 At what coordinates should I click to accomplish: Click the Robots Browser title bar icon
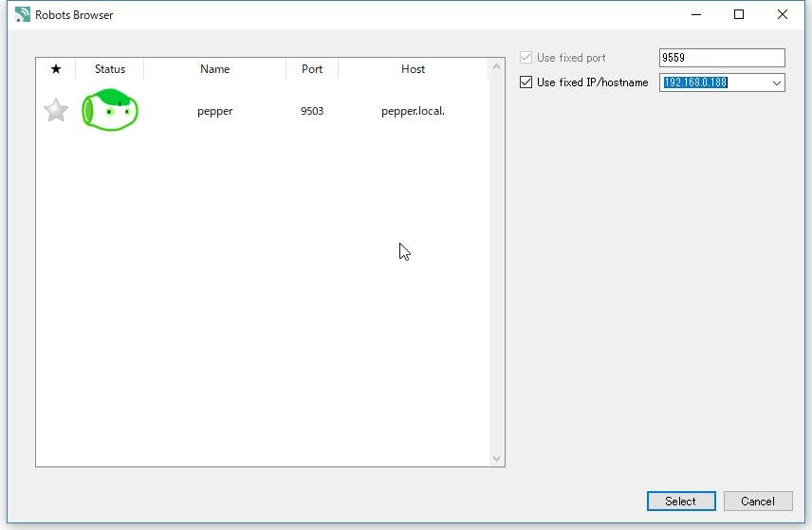(x=22, y=14)
